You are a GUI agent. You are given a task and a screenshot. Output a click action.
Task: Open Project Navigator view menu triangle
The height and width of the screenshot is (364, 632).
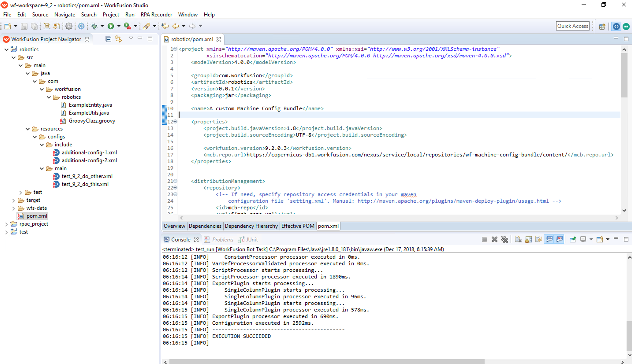click(131, 38)
